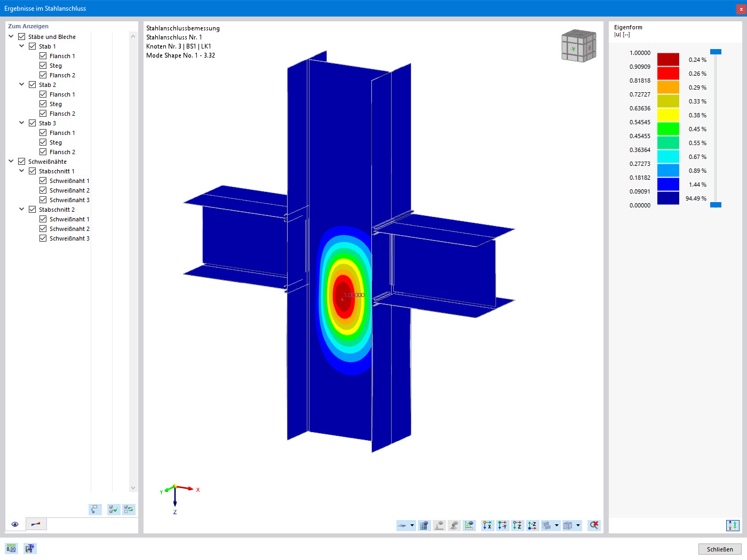Click the tree default-restore arrow icon
This screenshot has height=560, width=747.
(95, 510)
